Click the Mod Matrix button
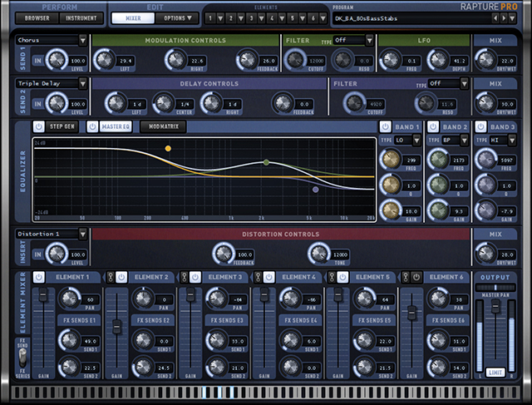The image size is (532, 405). 162,126
